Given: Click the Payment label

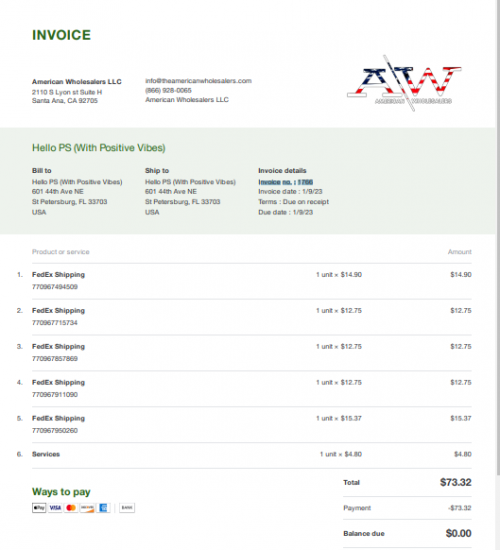Looking at the screenshot, I should (x=357, y=508).
